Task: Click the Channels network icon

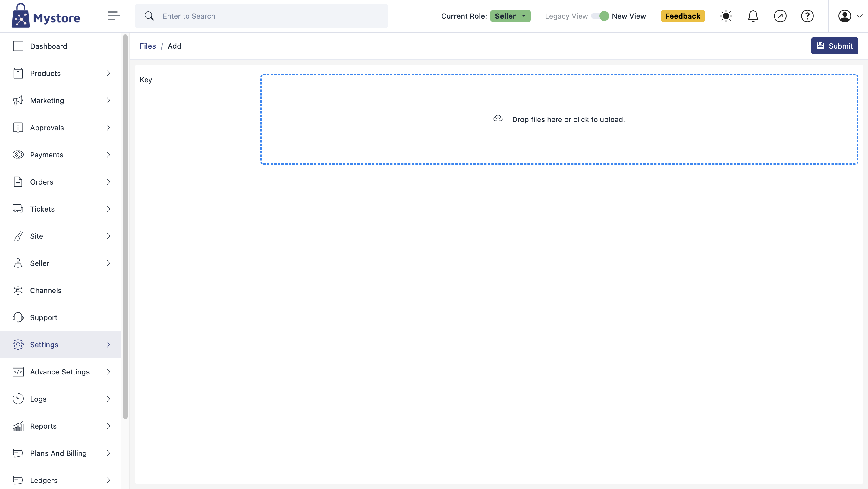Action: (x=18, y=290)
